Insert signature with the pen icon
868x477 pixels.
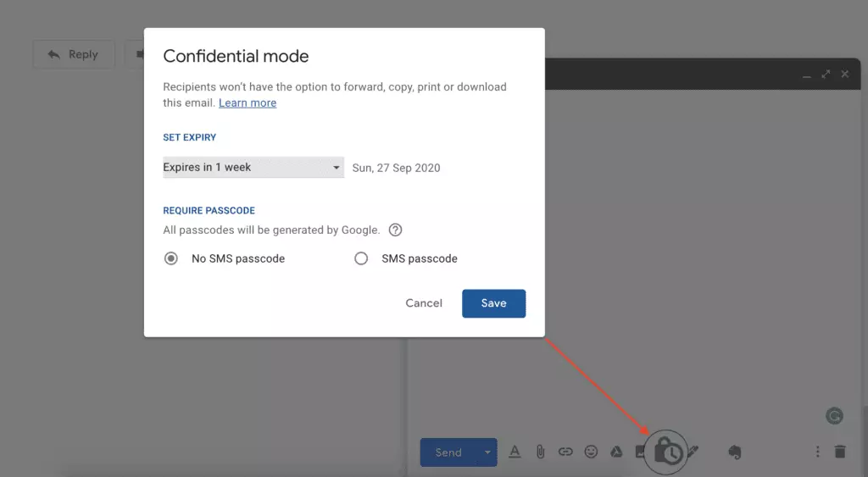[x=693, y=452]
